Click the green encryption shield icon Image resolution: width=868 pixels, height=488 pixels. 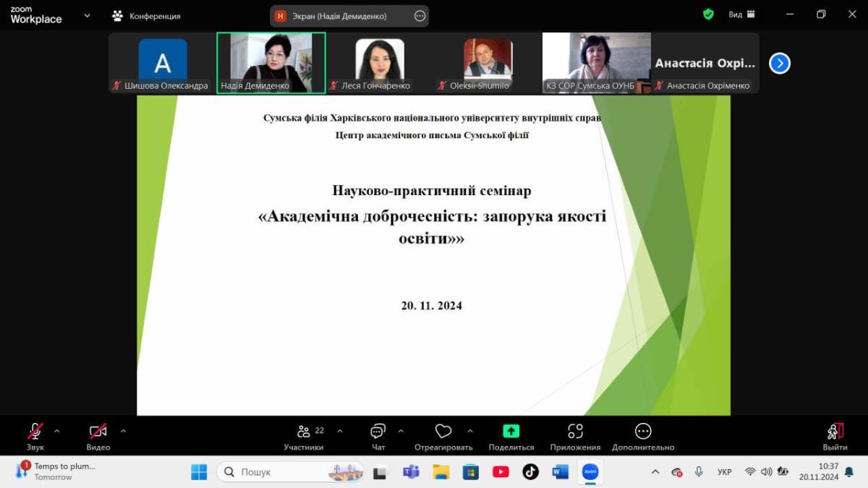pos(708,14)
